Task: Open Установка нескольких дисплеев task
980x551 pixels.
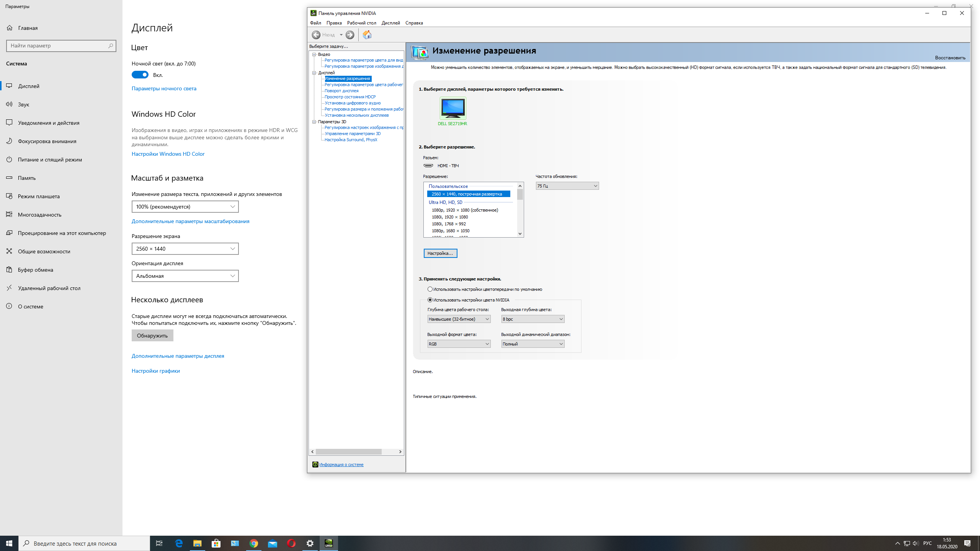Action: (x=356, y=115)
